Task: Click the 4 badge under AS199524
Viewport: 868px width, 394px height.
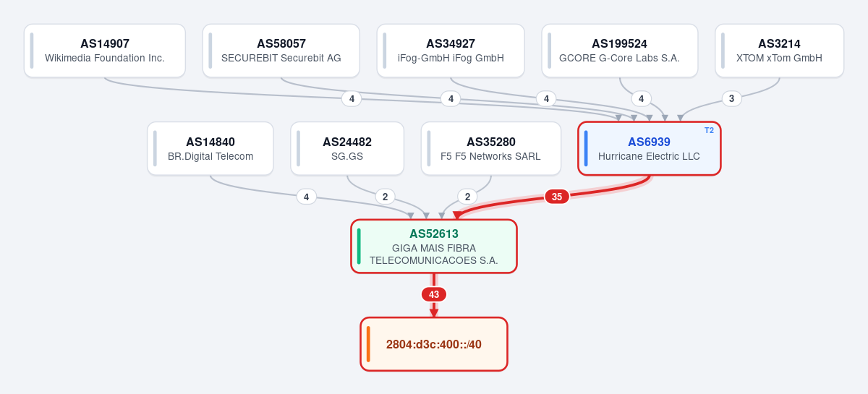Action: [x=640, y=98]
